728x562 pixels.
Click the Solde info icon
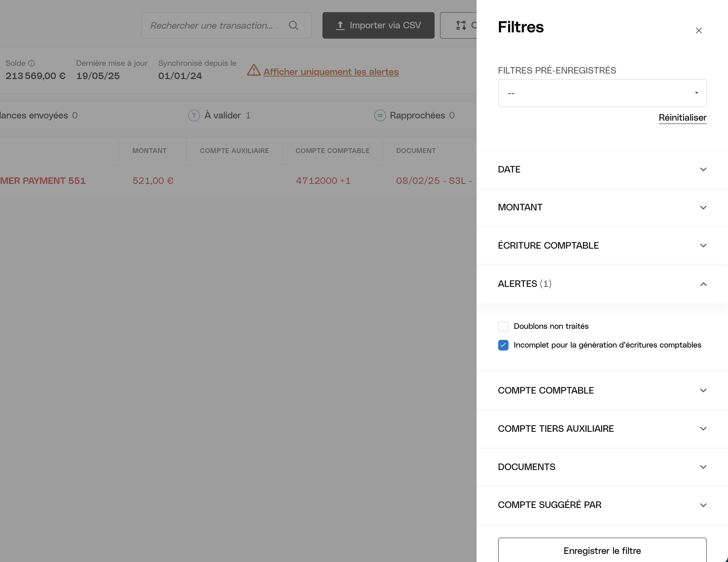pyautogui.click(x=32, y=63)
